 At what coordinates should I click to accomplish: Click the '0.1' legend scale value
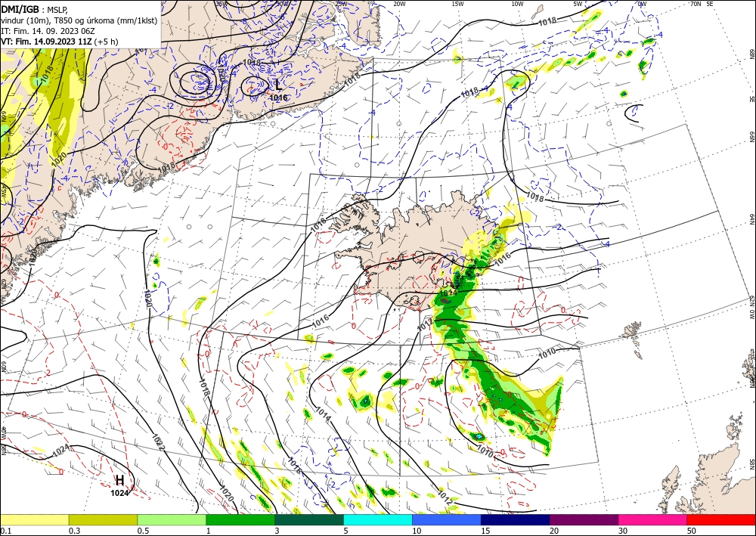click(5, 530)
